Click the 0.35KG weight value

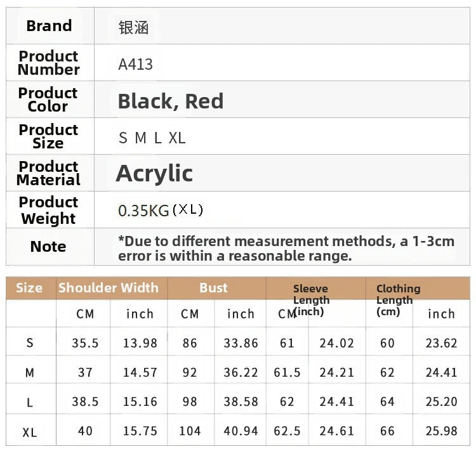pos(144,211)
